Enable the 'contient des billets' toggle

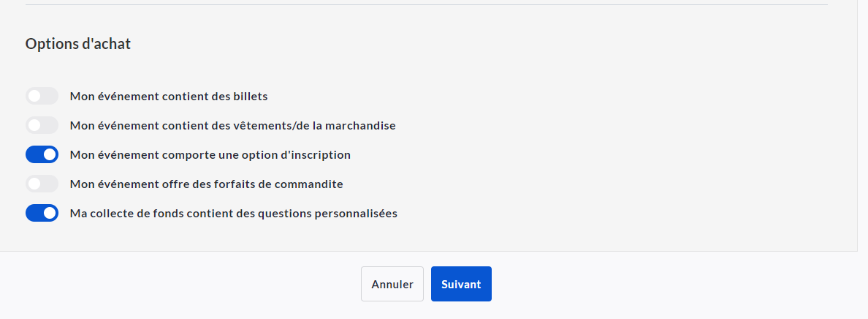click(42, 96)
